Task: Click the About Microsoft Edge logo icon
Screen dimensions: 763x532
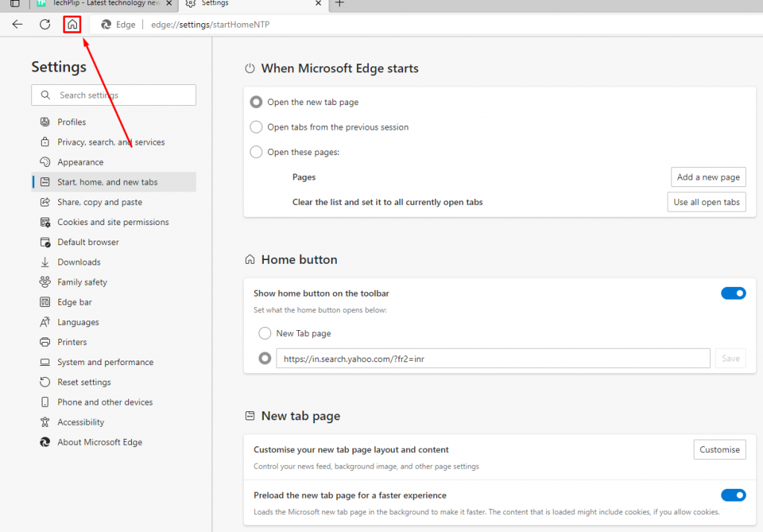Action: click(x=45, y=442)
